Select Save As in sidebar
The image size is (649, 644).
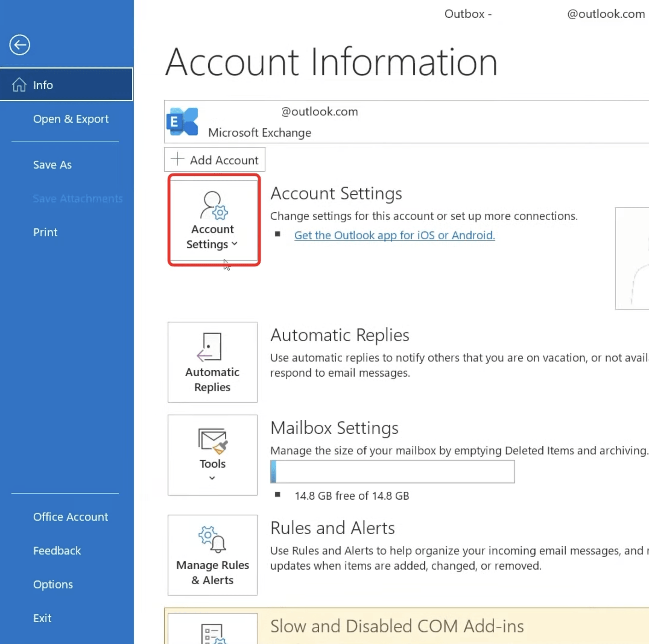[x=52, y=165]
